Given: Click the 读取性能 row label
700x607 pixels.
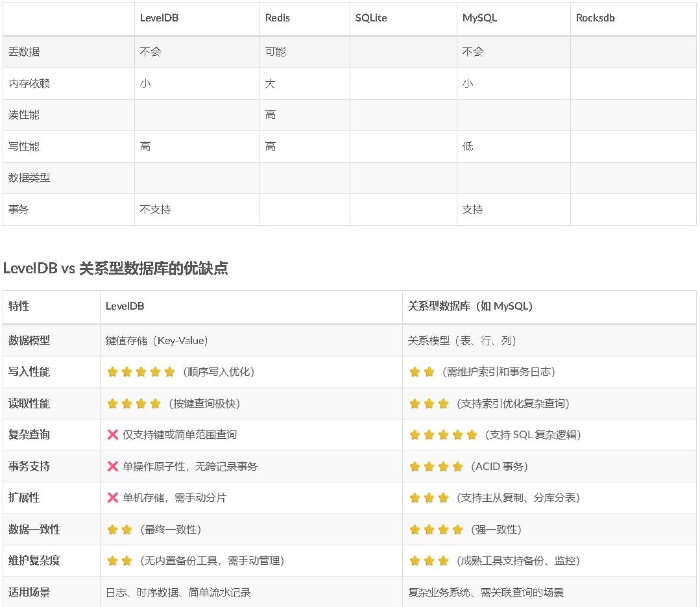Looking at the screenshot, I should tap(29, 404).
